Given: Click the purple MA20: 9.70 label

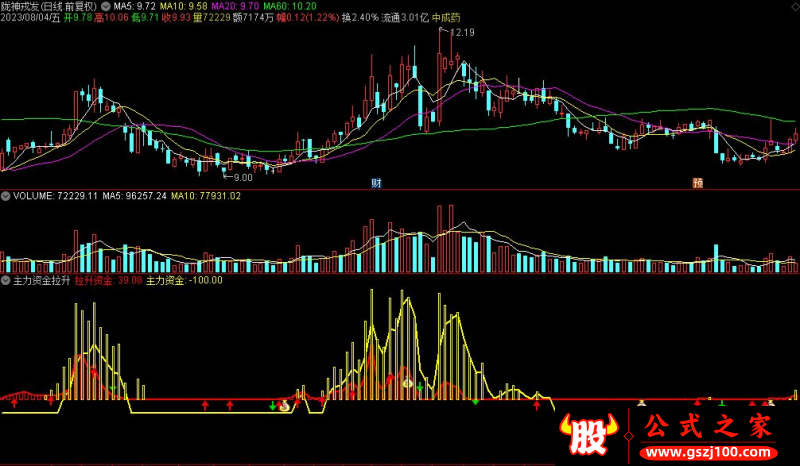Looking at the screenshot, I should tap(235, 7).
